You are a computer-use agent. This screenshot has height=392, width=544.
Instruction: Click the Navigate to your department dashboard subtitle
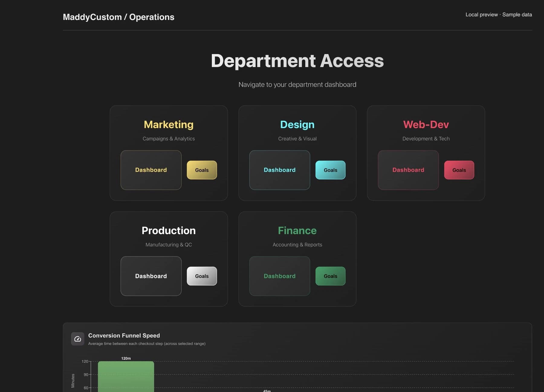297,85
